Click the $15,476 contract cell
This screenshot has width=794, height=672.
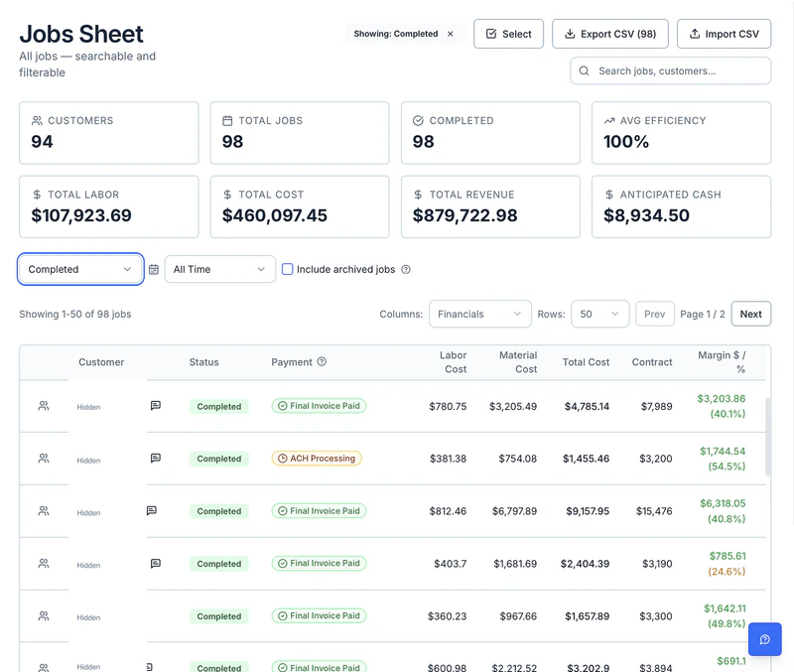point(654,511)
